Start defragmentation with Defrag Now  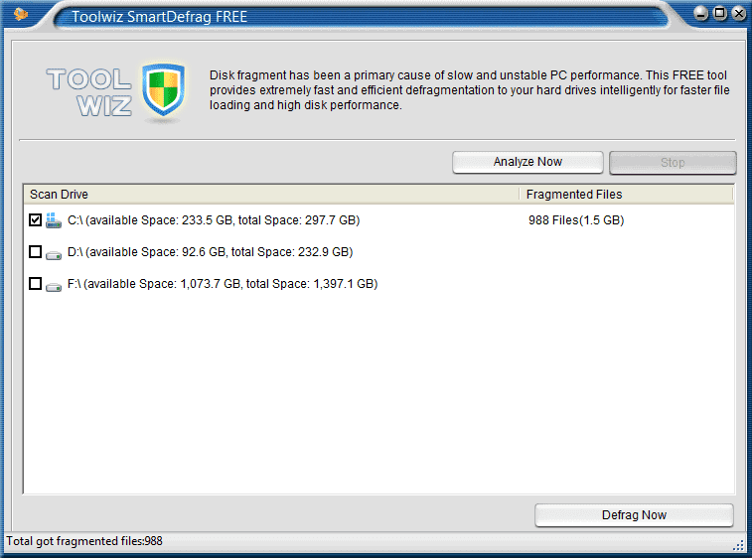point(634,515)
